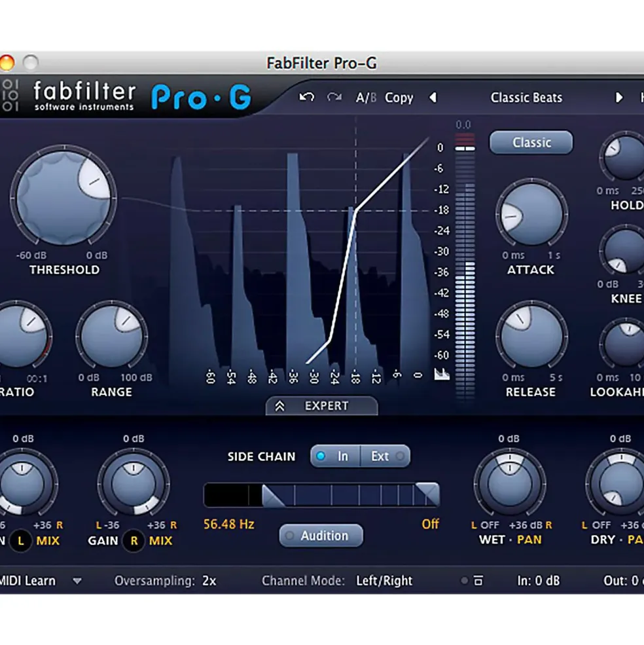
Task: Open the MIDI Learn dropdown arrow
Action: (77, 581)
